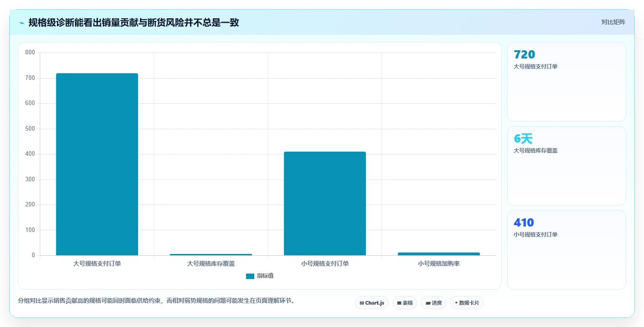Screen dimensions: 644x327
Task: Click the 720 value in the card
Action: (524, 55)
